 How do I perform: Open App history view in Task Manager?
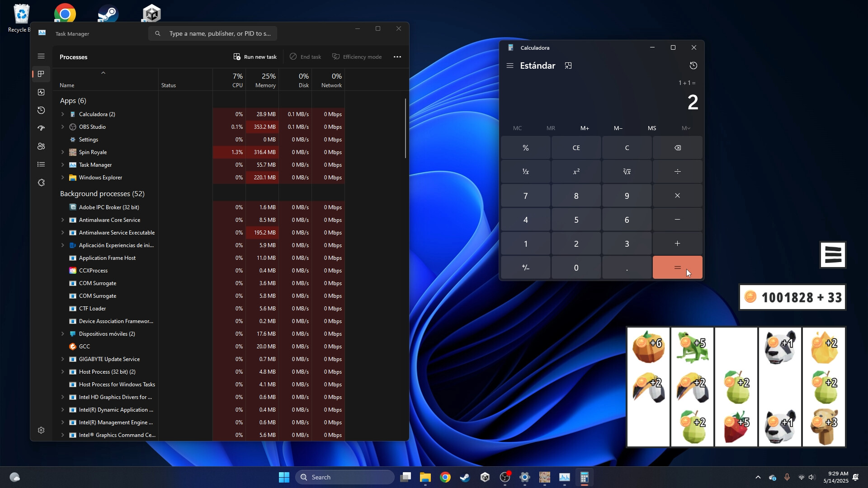pyautogui.click(x=41, y=110)
